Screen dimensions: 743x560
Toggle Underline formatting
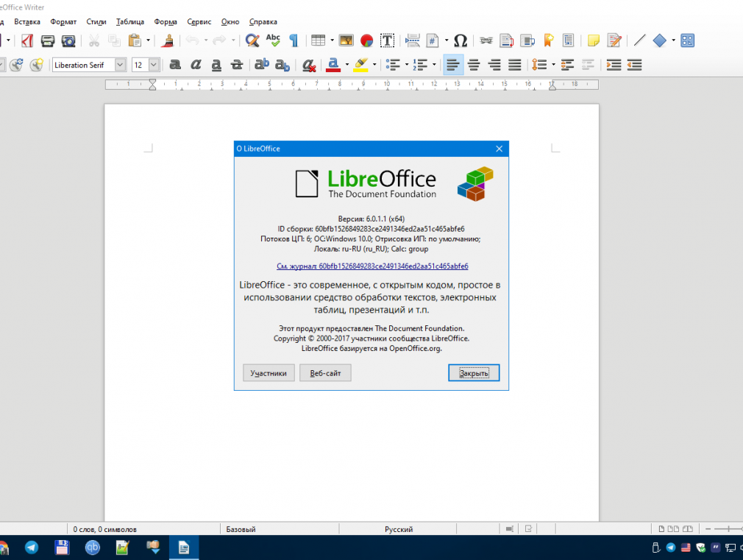pyautogui.click(x=216, y=65)
